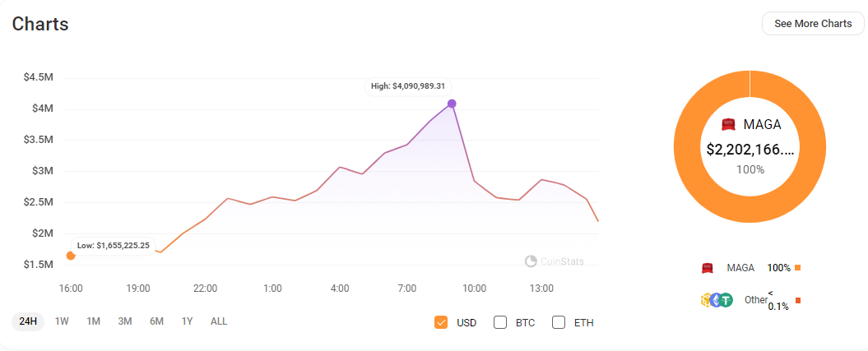This screenshot has height=351, width=868.
Task: Select the 24H time range tab
Action: [28, 321]
